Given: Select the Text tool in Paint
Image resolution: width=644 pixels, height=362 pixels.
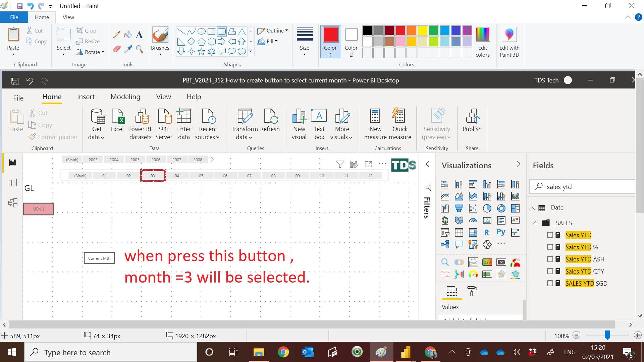Looking at the screenshot, I should pos(139,35).
